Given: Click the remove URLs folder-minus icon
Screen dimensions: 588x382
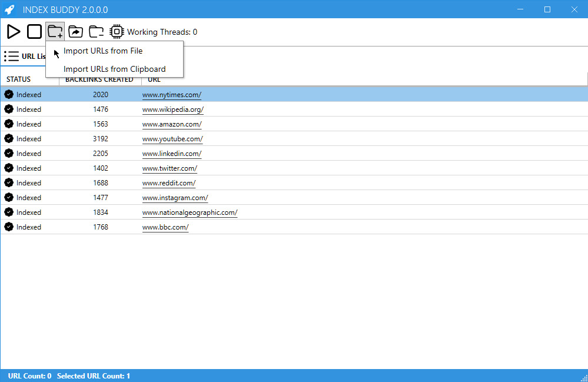Looking at the screenshot, I should click(x=96, y=31).
